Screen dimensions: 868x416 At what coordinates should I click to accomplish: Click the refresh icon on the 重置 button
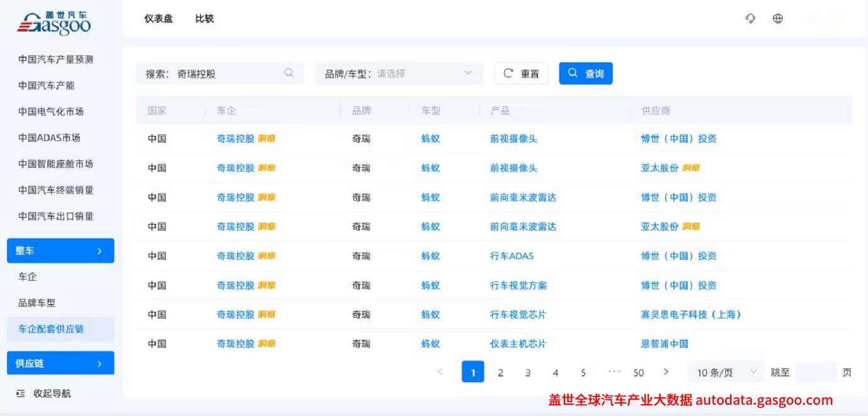[x=508, y=73]
